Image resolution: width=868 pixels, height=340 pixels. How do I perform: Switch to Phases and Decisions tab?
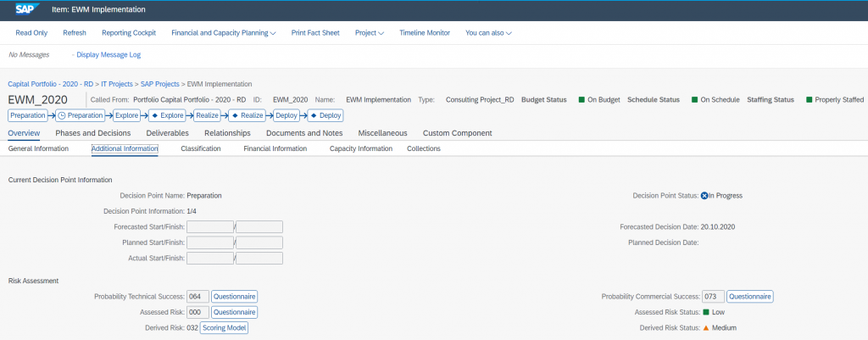pos(93,133)
